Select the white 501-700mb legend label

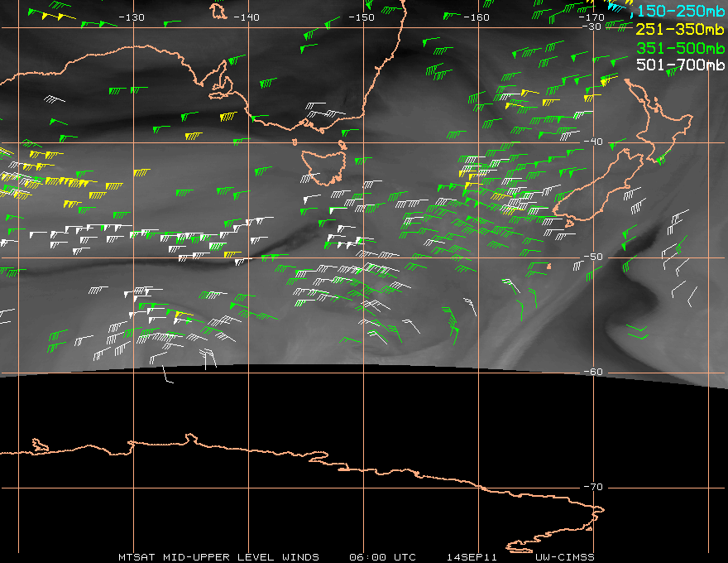tap(678, 65)
